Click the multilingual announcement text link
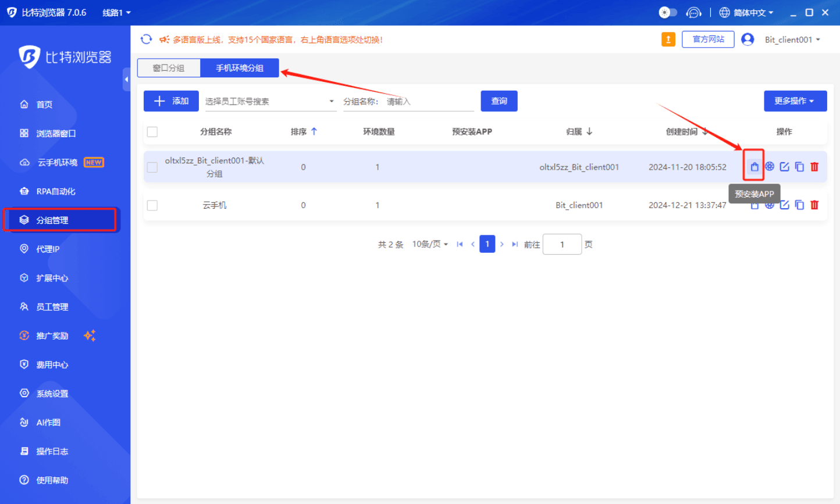The image size is (840, 504). click(x=277, y=40)
